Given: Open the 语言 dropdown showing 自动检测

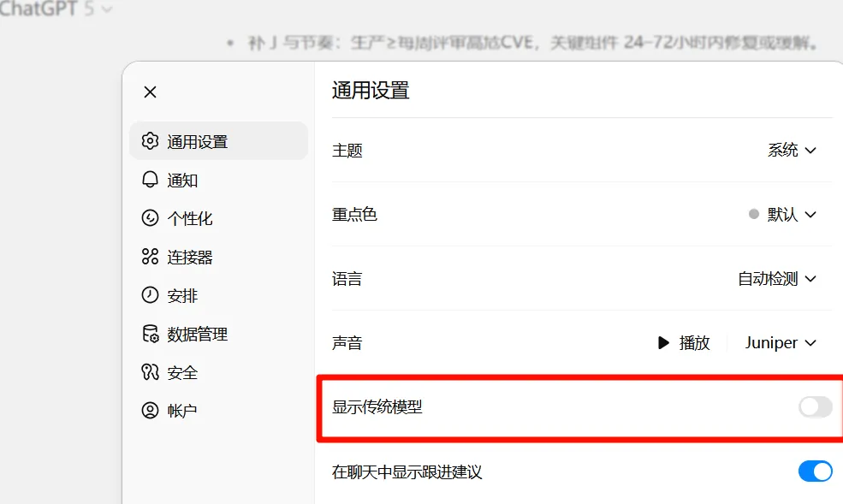Looking at the screenshot, I should coord(777,278).
